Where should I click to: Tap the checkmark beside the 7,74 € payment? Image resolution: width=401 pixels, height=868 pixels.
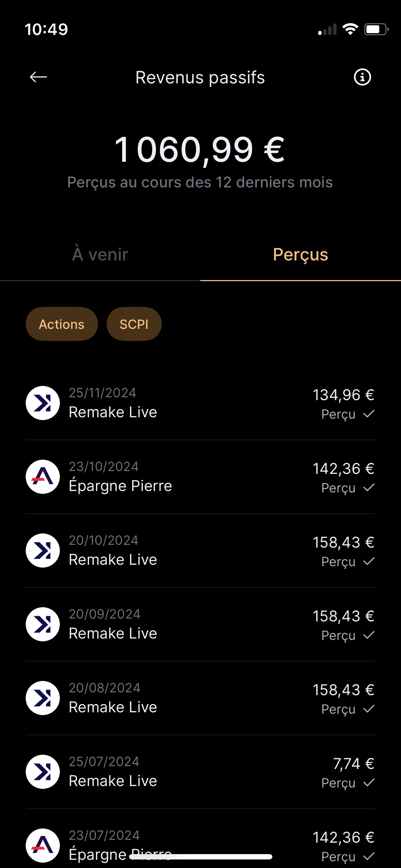tap(369, 782)
